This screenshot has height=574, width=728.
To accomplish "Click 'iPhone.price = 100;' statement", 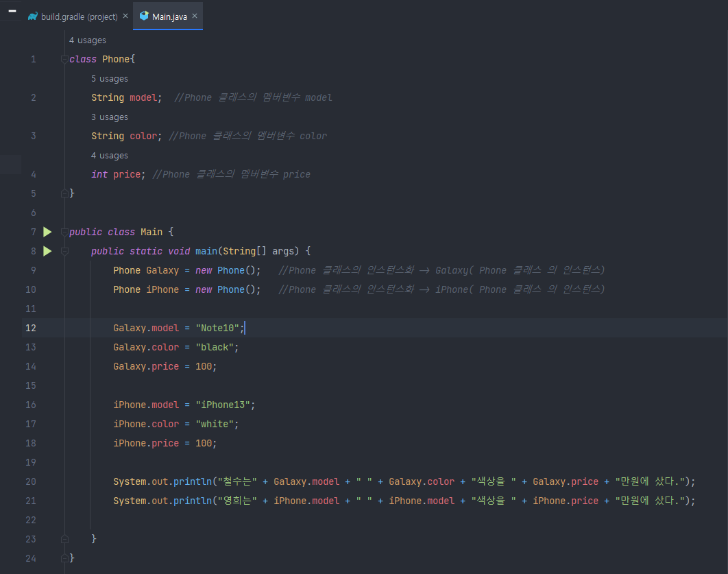I will pos(165,444).
